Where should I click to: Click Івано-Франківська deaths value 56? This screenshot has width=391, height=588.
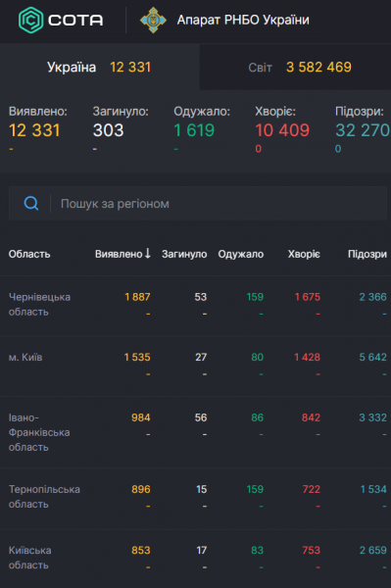pos(201,417)
